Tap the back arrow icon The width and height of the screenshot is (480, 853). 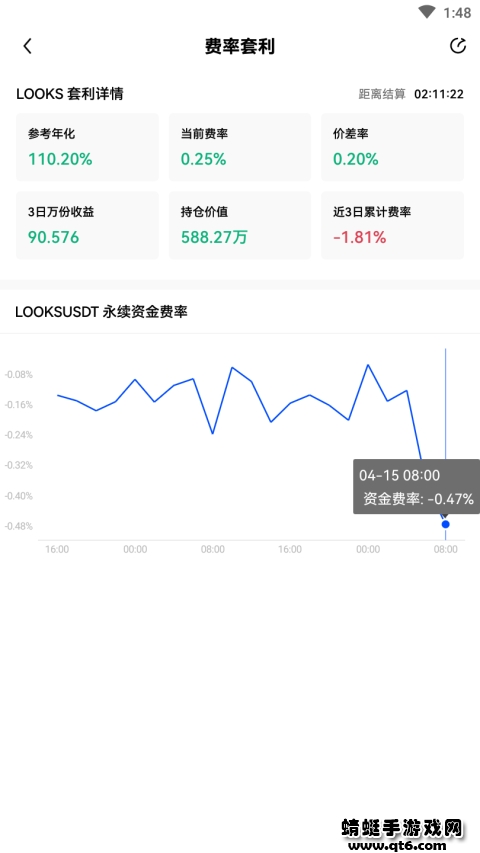pyautogui.click(x=28, y=46)
